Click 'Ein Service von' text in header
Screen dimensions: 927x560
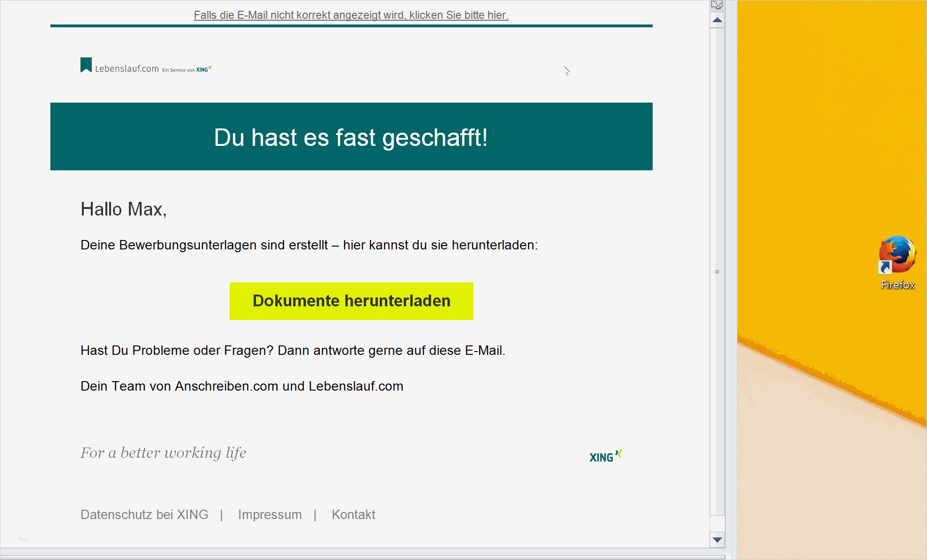[x=178, y=70]
